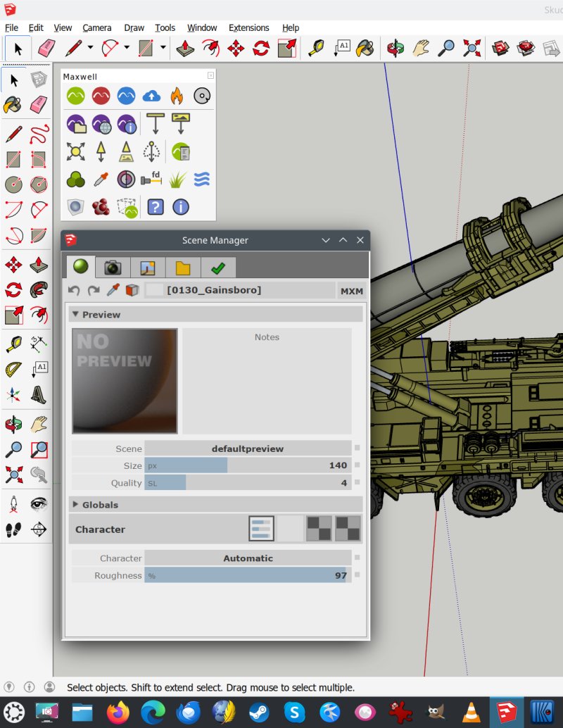Select the Maxwell grass tool icon
The height and width of the screenshot is (728, 563).
[x=177, y=180]
